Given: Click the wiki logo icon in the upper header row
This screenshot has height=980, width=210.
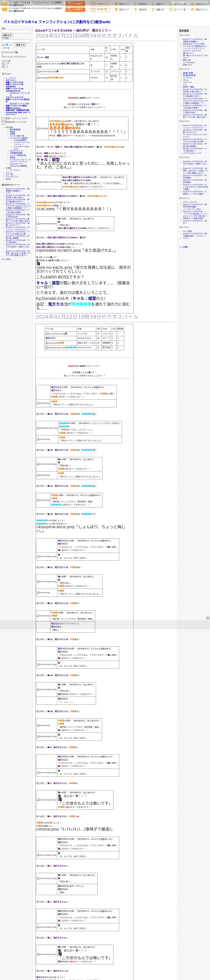Looking at the screenshot, I should click(5, 4).
